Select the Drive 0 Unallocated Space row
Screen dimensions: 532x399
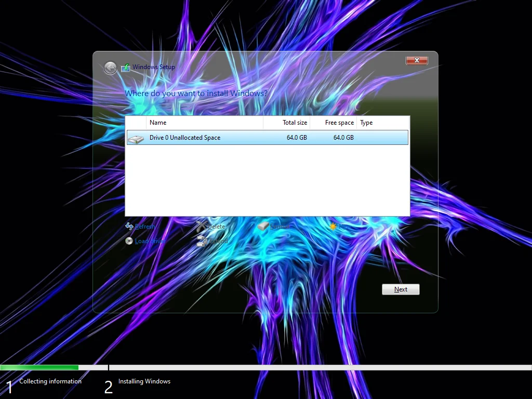coord(268,137)
